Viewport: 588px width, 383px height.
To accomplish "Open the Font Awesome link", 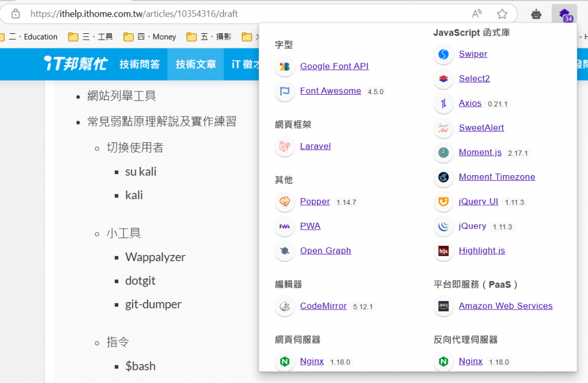I will [330, 91].
